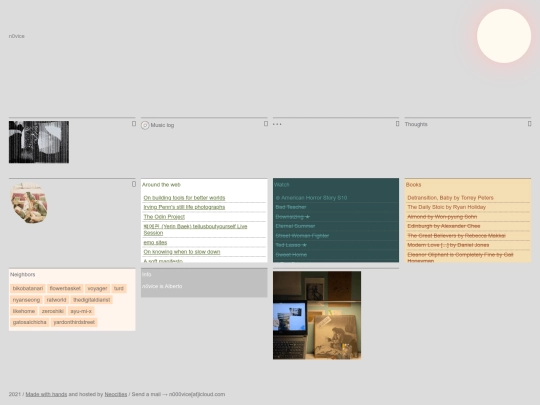Open the emo sites link
540x405 pixels.
point(155,242)
